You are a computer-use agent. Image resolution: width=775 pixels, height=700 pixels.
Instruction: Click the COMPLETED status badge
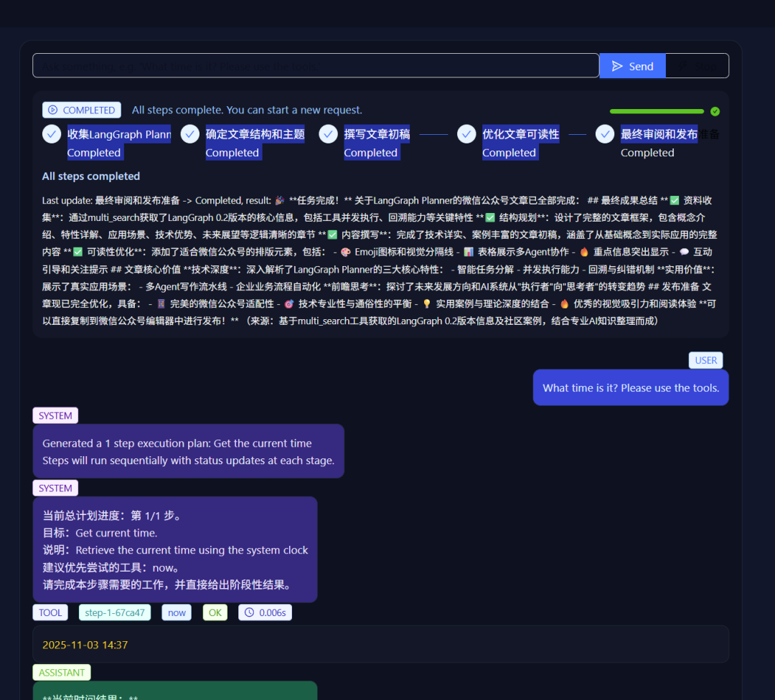[x=82, y=110]
